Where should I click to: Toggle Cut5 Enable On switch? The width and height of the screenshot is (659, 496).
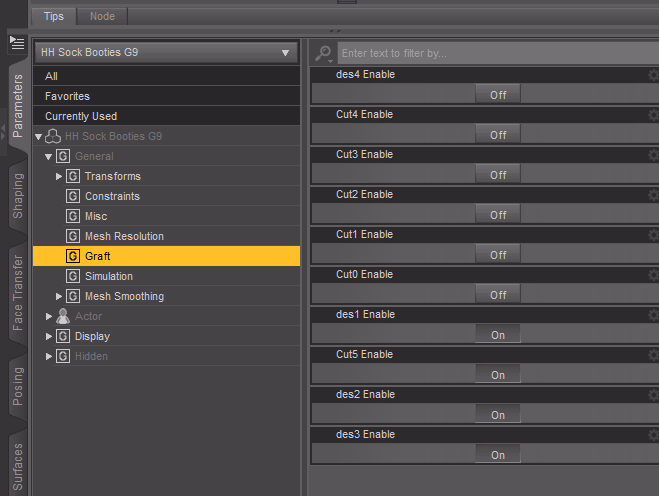click(x=498, y=374)
